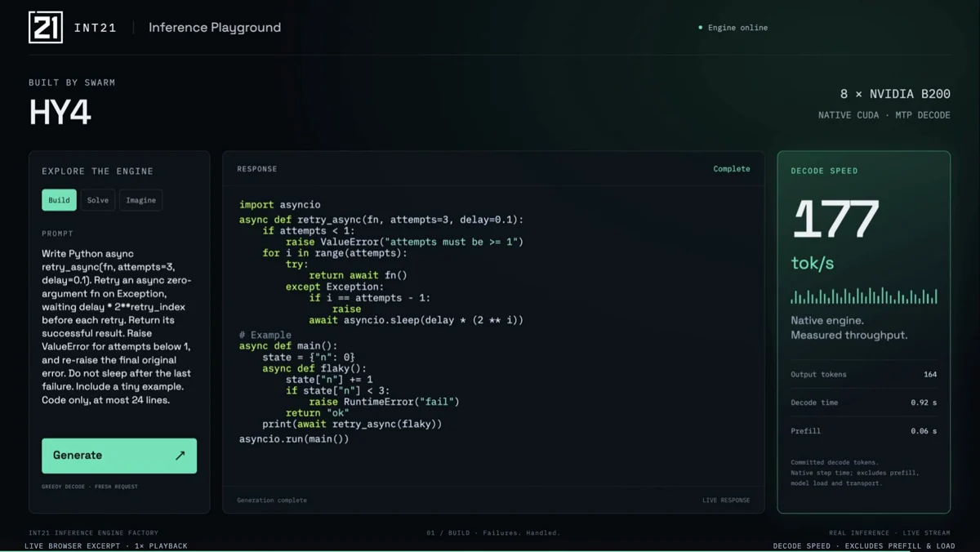Click the '01 / BUILD · Failures. Handled.' footer
This screenshot has width=980, height=552.
tap(493, 533)
